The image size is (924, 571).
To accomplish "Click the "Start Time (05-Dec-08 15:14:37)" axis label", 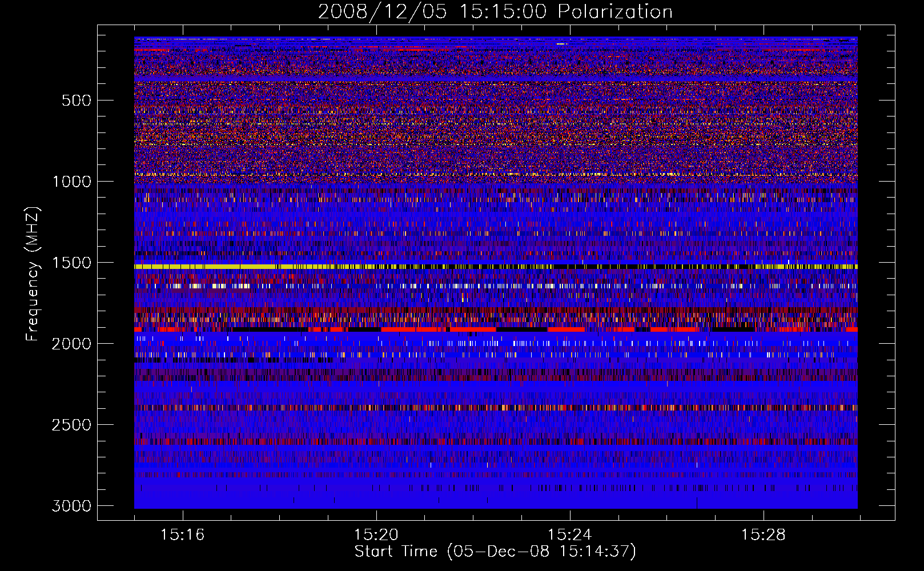I will tap(495, 552).
